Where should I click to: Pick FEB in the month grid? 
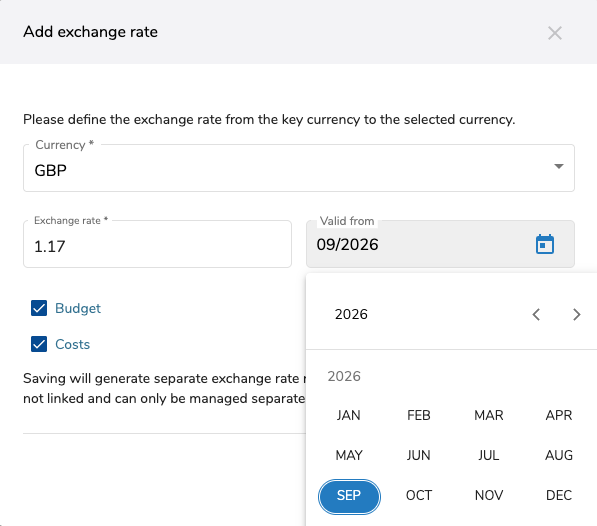tap(419, 415)
